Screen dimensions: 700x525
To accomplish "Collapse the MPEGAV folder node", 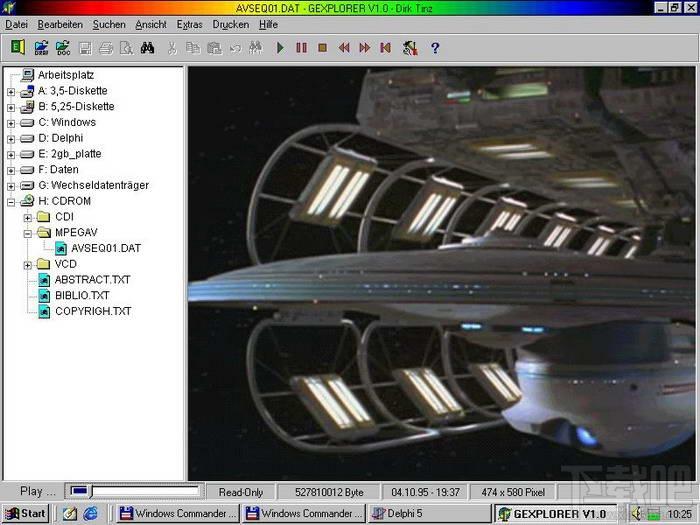I will pyautogui.click(x=27, y=232).
